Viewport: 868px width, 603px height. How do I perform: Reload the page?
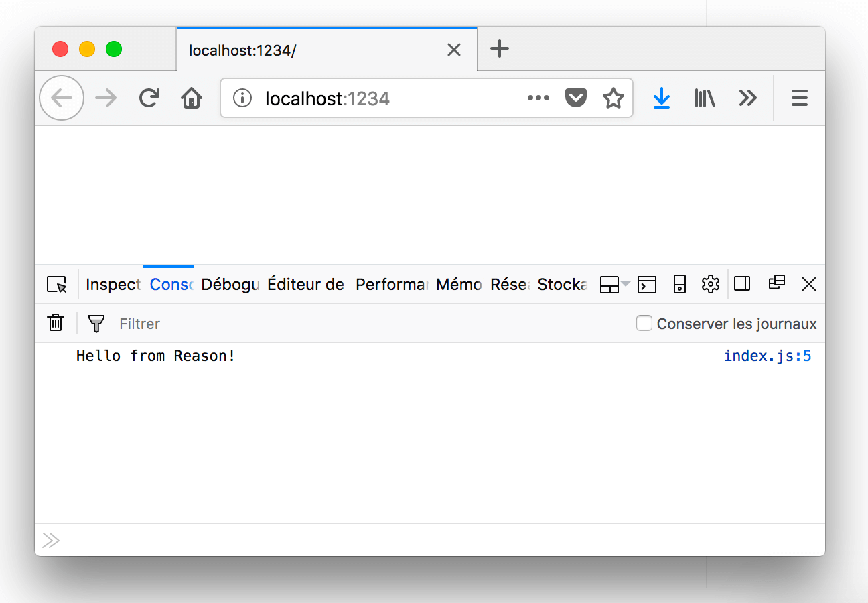tap(149, 98)
